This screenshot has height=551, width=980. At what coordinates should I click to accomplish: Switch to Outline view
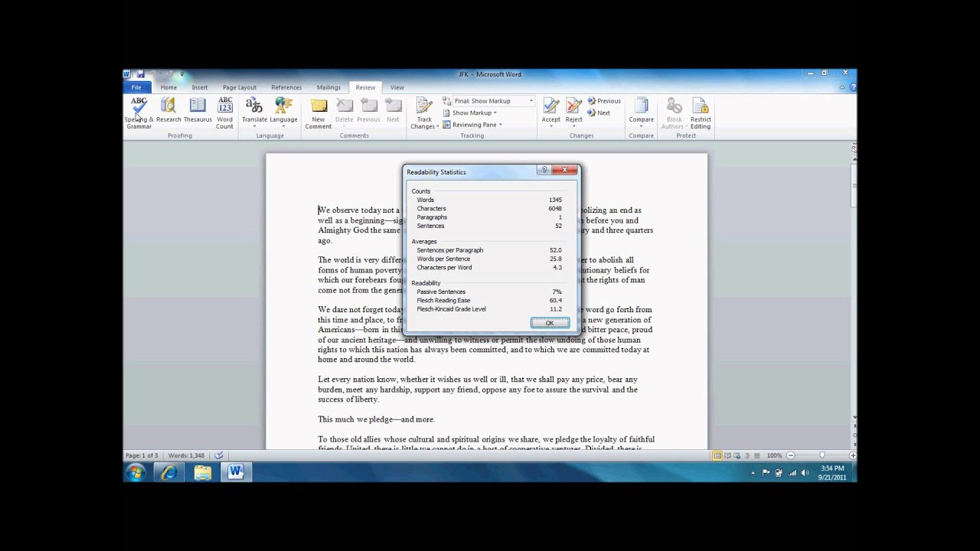click(x=747, y=455)
